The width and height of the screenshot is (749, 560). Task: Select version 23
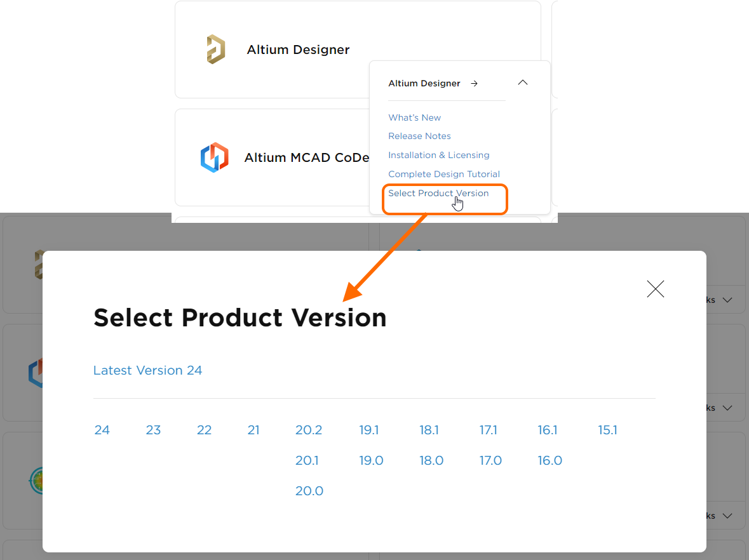click(x=153, y=430)
